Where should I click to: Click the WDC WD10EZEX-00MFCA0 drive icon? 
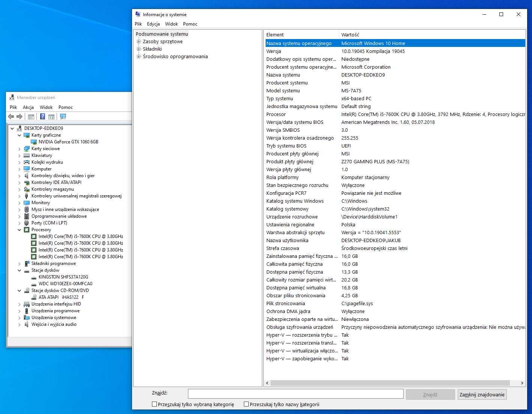[x=34, y=284]
